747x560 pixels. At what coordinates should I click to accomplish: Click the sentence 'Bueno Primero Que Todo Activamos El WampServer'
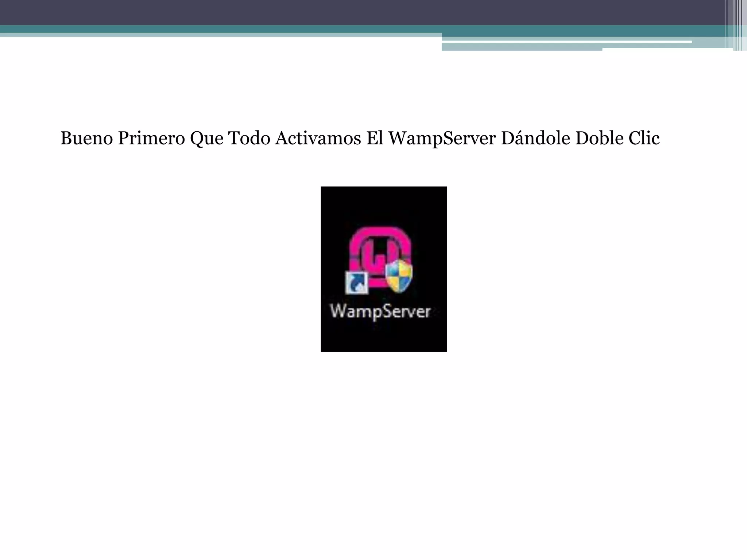pyautogui.click(x=278, y=139)
